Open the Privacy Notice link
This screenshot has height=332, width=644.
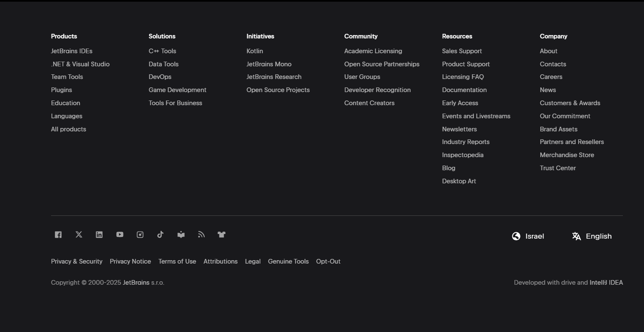click(x=130, y=261)
